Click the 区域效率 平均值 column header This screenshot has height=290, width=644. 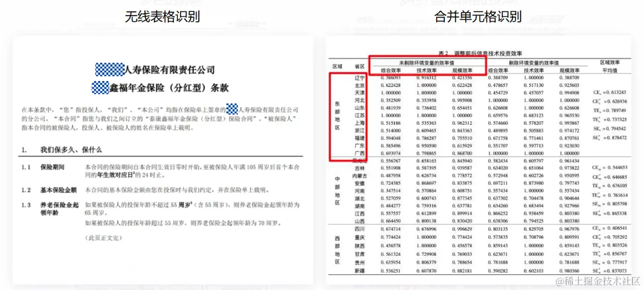pos(609,66)
